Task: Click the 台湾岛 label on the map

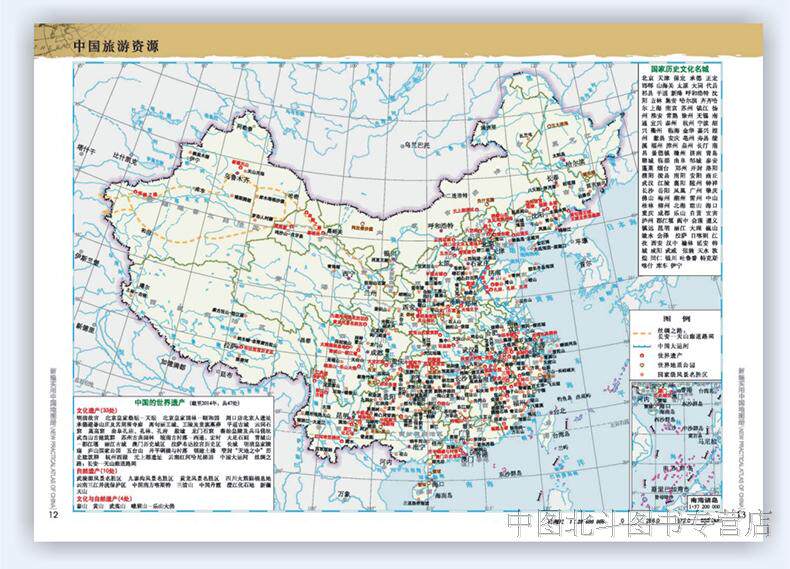Action: coord(560,433)
